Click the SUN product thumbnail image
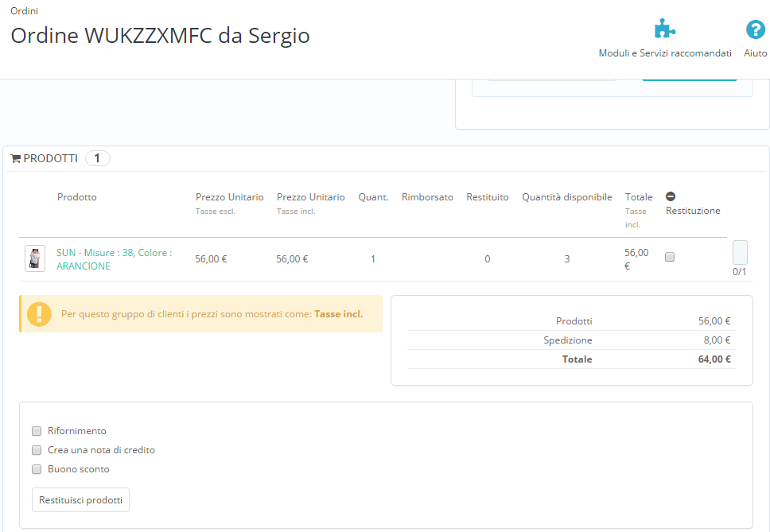This screenshot has width=770, height=532. point(34,258)
